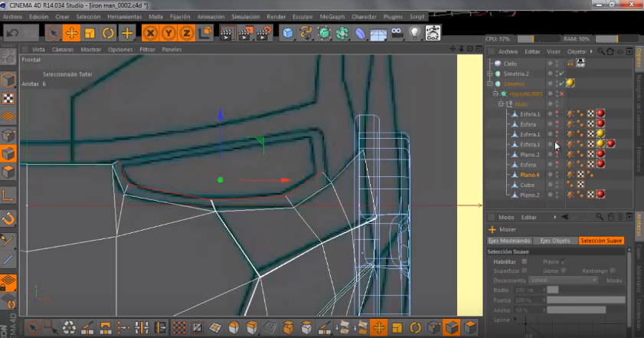644x338 pixels.
Task: Select the Cielo object
Action: coord(510,64)
